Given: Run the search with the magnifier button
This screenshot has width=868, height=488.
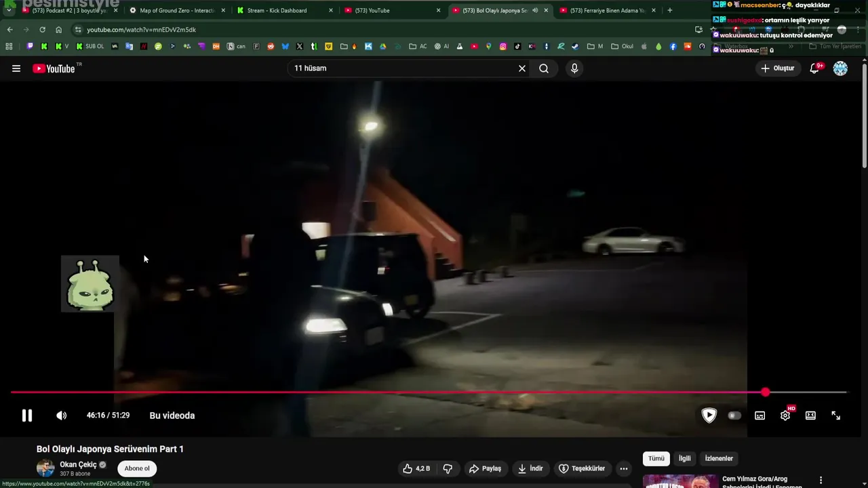Looking at the screenshot, I should coord(544,68).
